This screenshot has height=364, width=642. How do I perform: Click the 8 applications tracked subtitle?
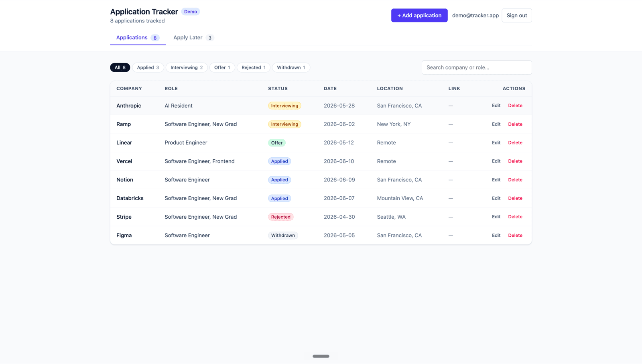pyautogui.click(x=137, y=21)
